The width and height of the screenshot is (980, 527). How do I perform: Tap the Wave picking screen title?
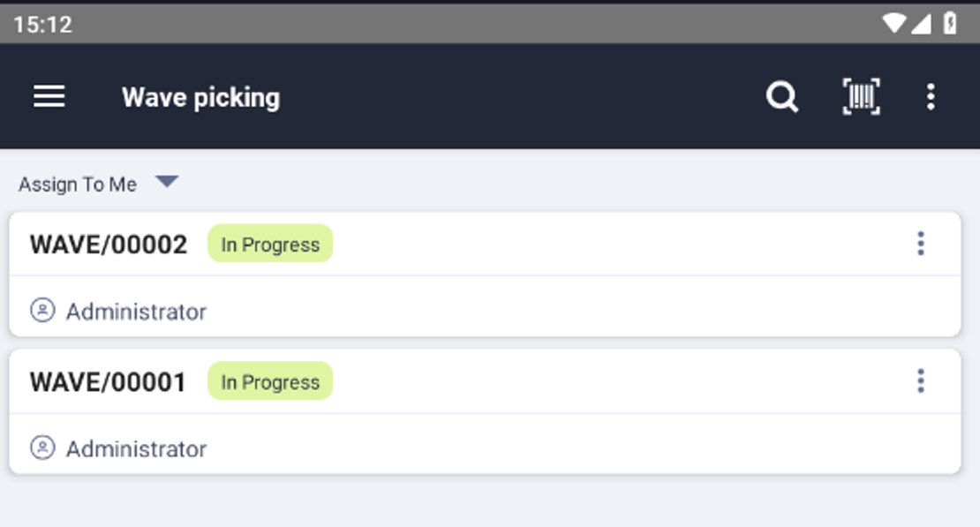pyautogui.click(x=200, y=98)
